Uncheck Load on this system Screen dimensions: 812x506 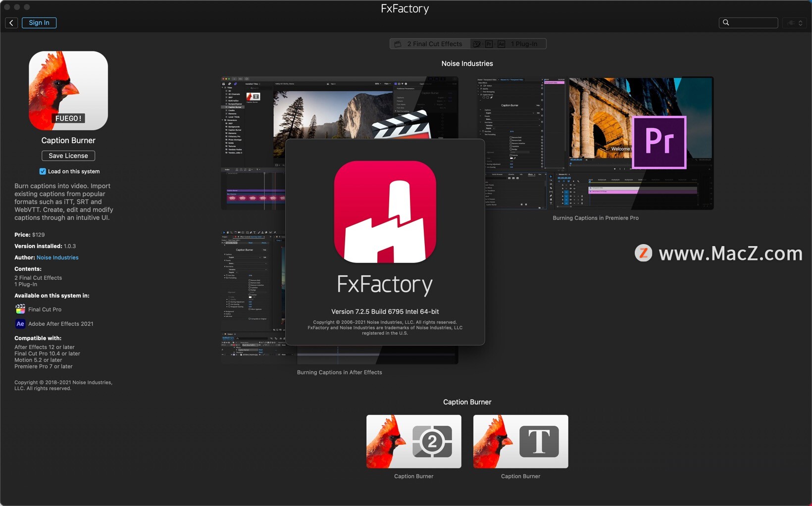click(43, 171)
